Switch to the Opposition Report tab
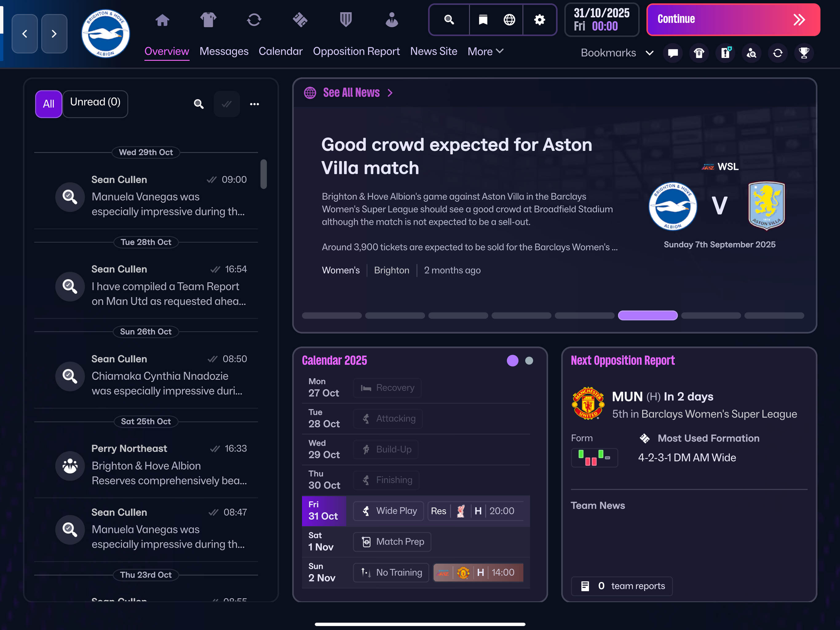 (x=356, y=51)
